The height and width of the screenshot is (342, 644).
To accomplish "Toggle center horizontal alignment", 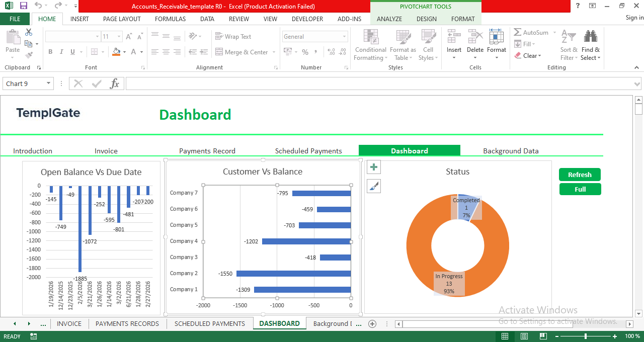I will click(166, 52).
